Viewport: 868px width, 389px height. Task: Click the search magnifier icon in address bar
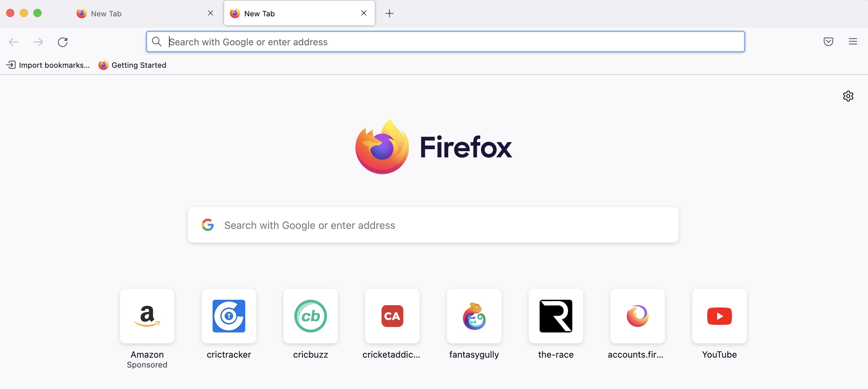pyautogui.click(x=157, y=42)
